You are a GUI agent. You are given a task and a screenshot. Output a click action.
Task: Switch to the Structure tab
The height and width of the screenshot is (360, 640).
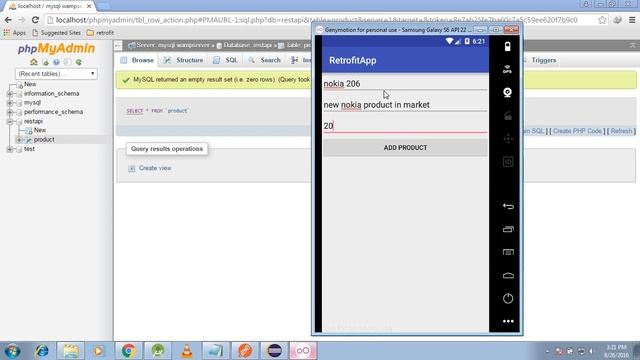(183, 60)
